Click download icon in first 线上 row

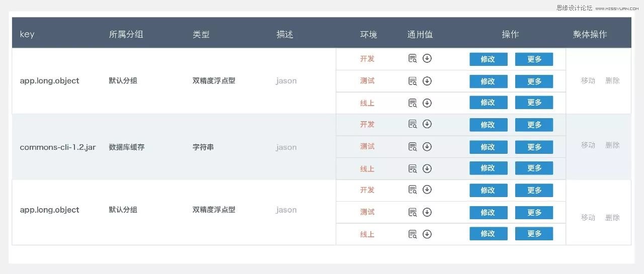pos(427,103)
